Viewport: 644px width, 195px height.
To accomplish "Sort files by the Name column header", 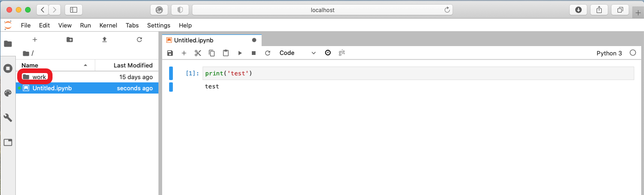I will click(x=30, y=65).
